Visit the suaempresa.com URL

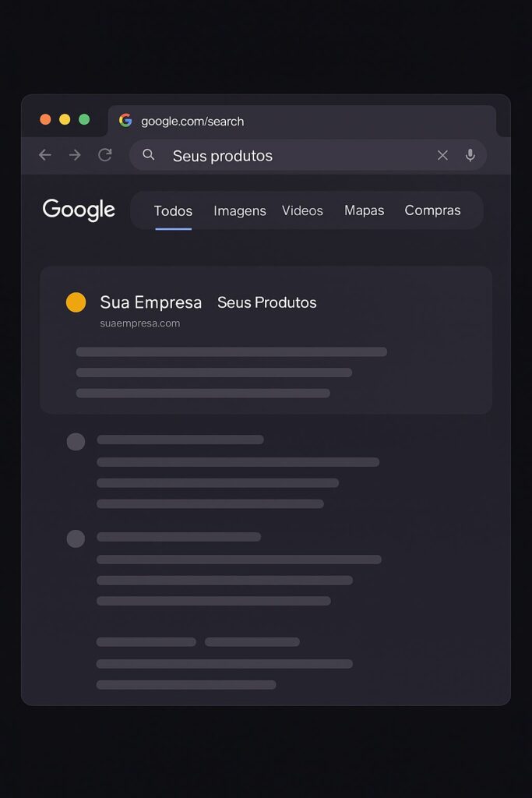(x=140, y=323)
